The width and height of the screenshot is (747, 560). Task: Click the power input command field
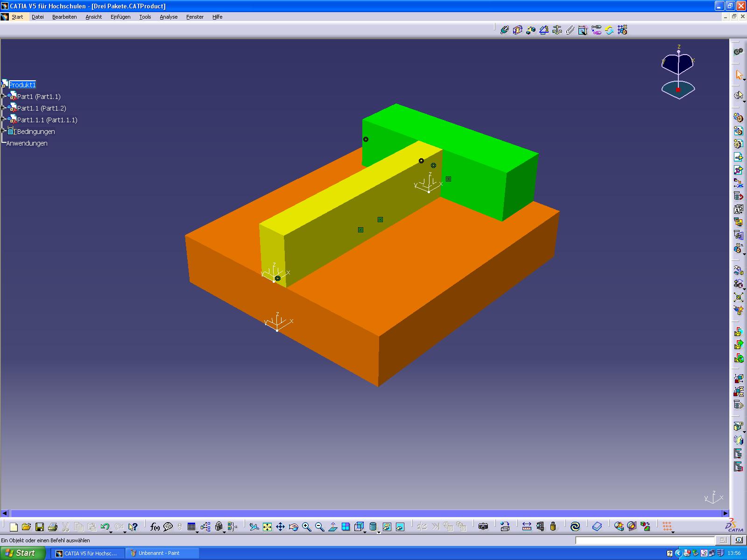(x=645, y=540)
